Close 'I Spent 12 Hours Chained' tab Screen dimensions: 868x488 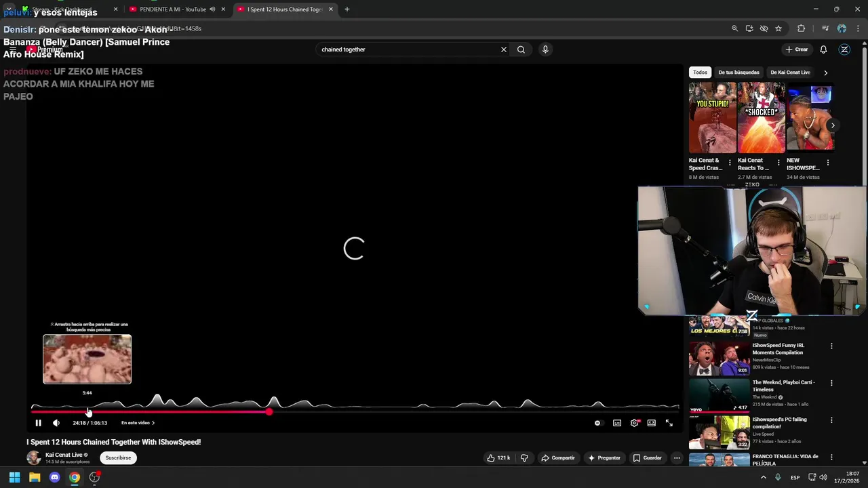tap(331, 9)
